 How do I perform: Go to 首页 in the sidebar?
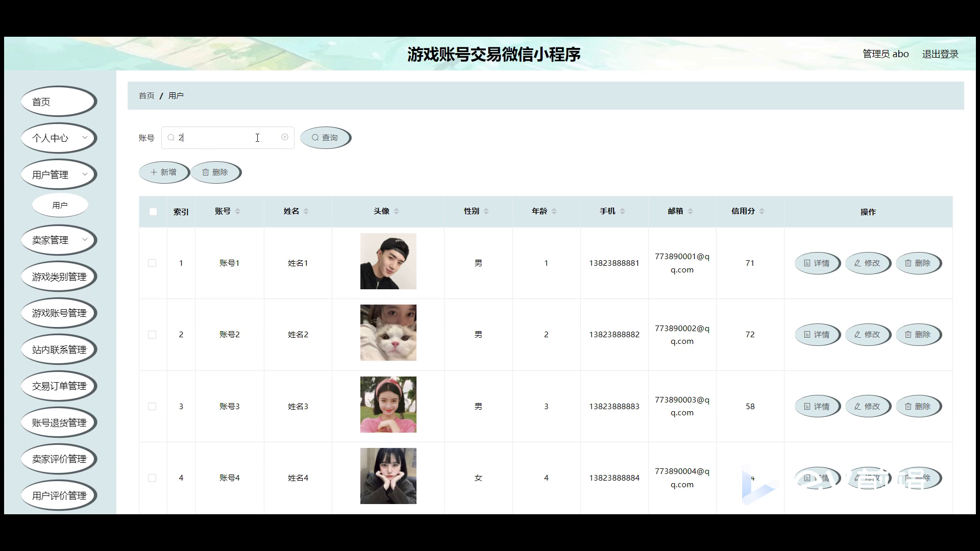pos(59,102)
